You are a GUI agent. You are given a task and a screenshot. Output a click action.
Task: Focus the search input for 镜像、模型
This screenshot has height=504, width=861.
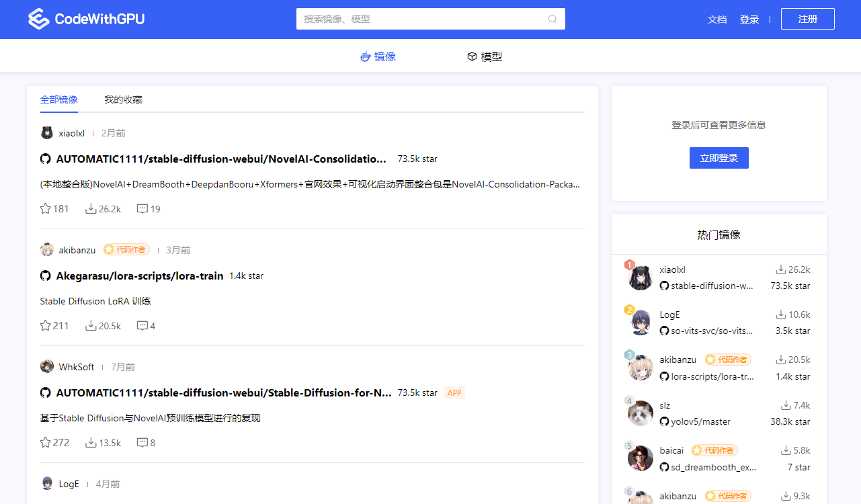click(431, 19)
